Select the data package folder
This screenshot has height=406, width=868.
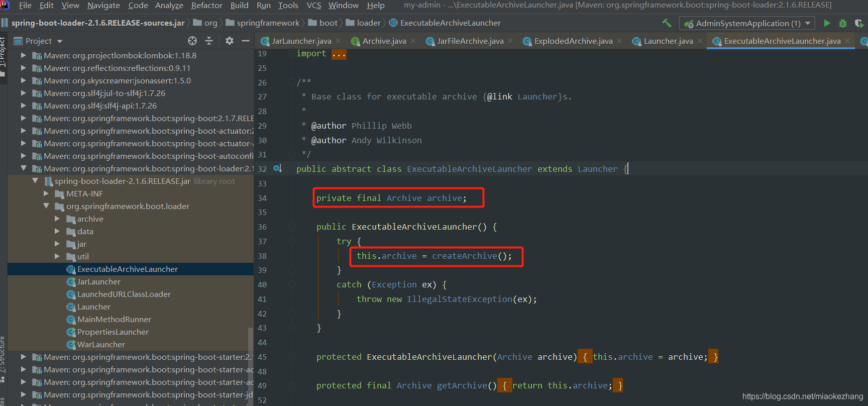coord(85,232)
